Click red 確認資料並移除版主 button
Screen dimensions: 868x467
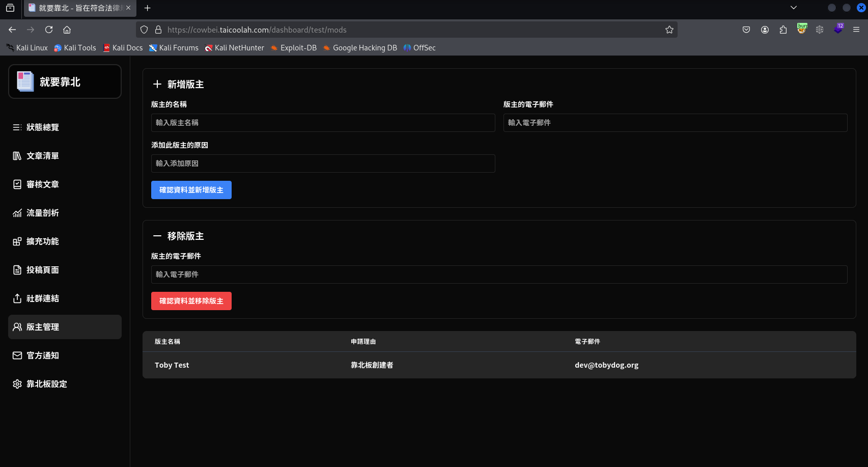191,301
